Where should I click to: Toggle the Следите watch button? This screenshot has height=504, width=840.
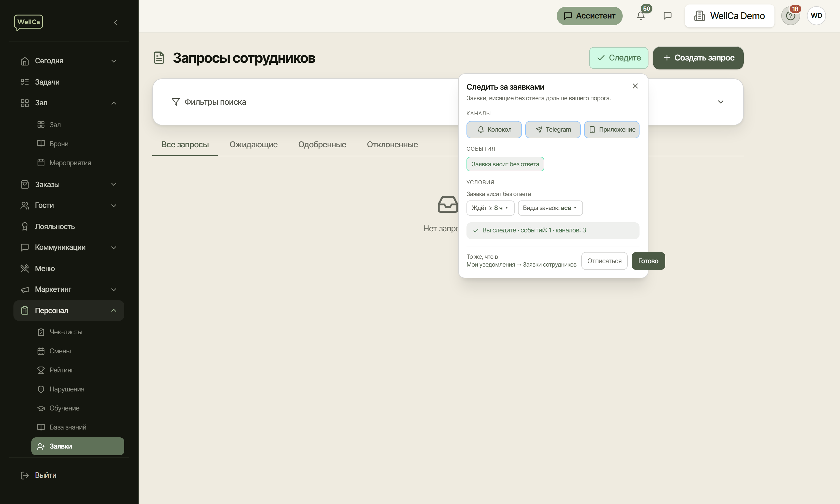pos(619,58)
